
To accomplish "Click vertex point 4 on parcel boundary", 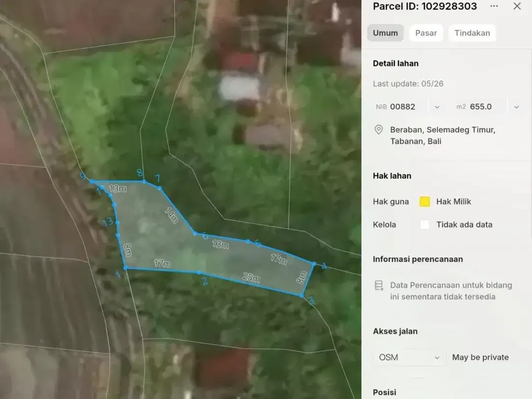I will tap(314, 264).
